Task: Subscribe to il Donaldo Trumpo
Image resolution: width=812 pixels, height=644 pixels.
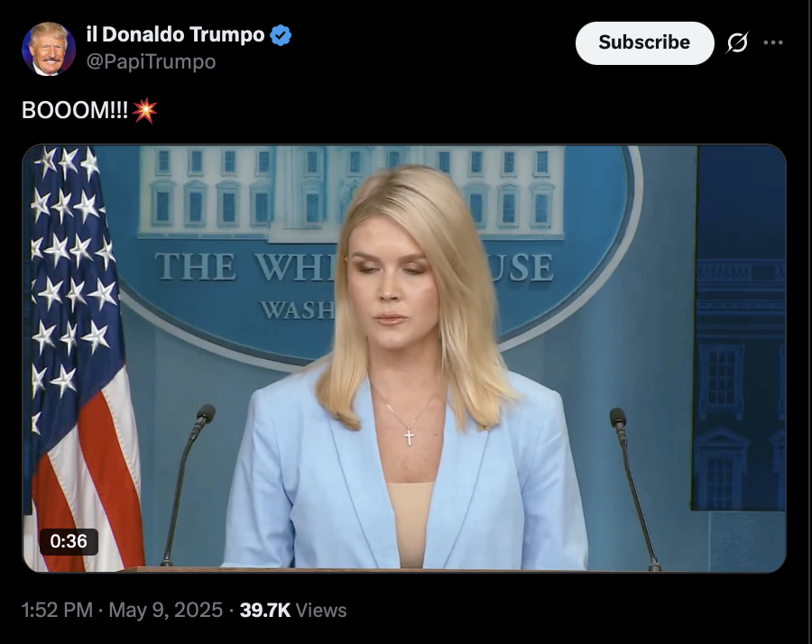Action: [645, 43]
